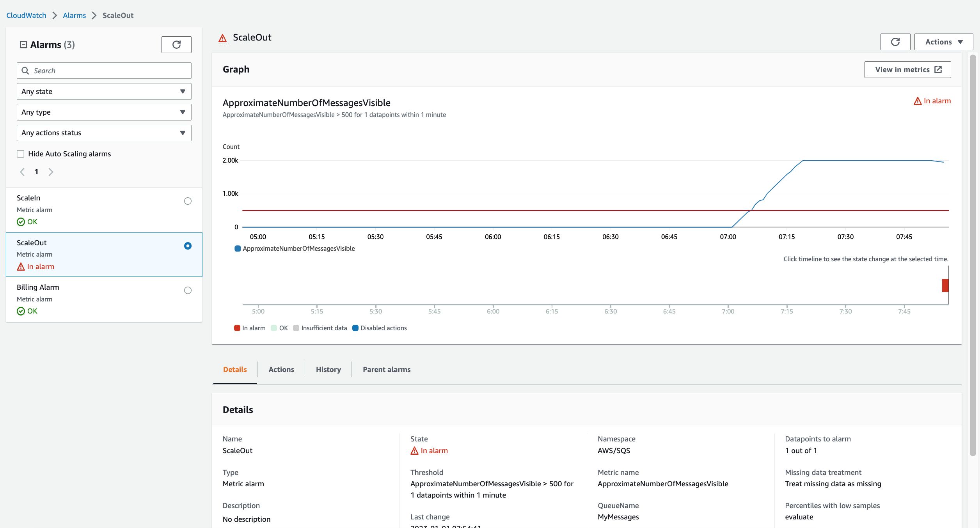Click the ScaleIn alarm name
This screenshot has width=980, height=528.
[x=28, y=198]
